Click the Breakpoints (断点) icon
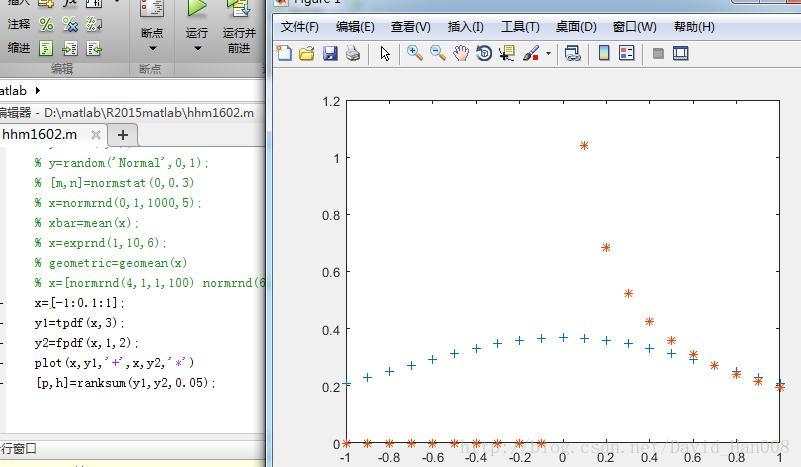 tap(152, 10)
